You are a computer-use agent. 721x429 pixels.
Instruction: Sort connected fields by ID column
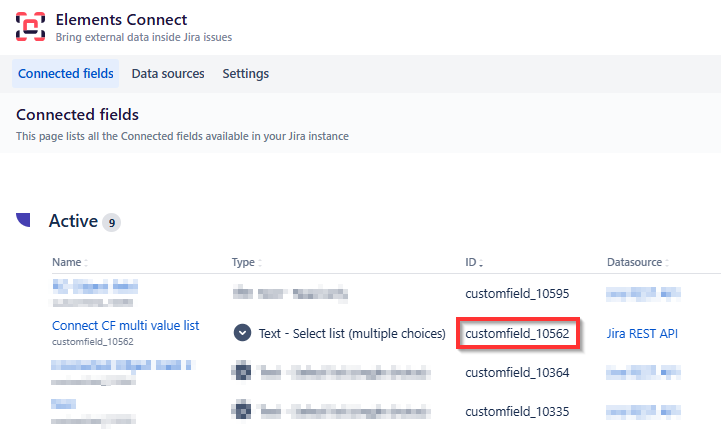476,262
